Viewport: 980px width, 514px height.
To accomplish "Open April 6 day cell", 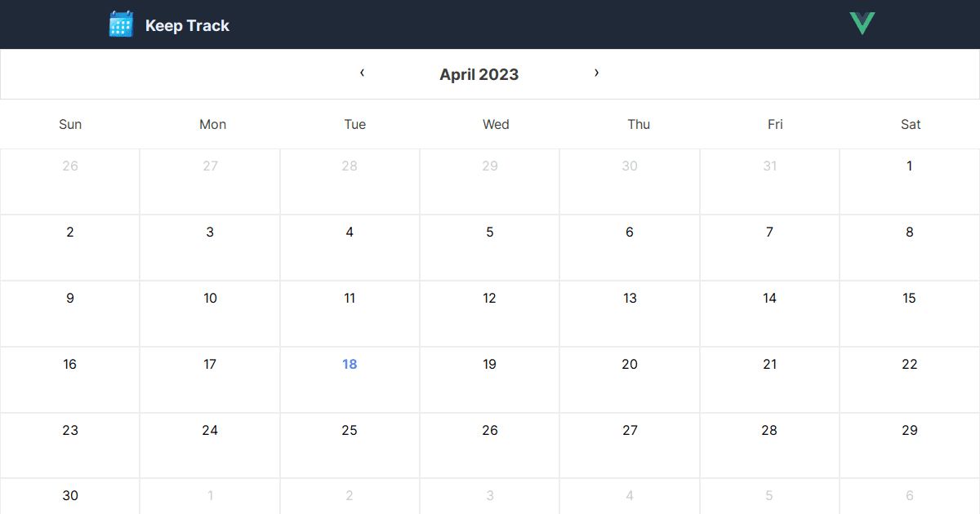I will (x=630, y=248).
